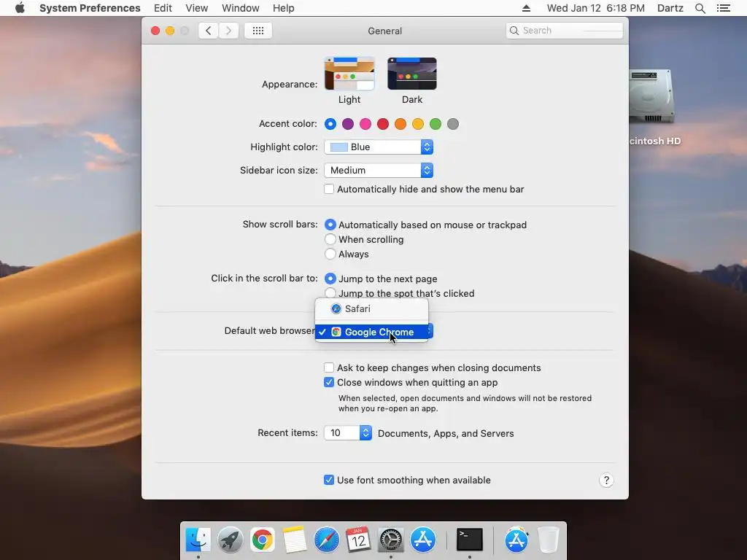Viewport: 747px width, 560px height.
Task: Show all preferences grid button
Action: point(258,31)
